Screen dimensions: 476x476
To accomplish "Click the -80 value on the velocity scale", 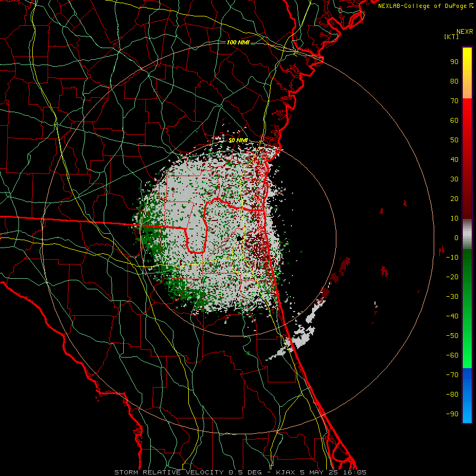I will (452, 395).
